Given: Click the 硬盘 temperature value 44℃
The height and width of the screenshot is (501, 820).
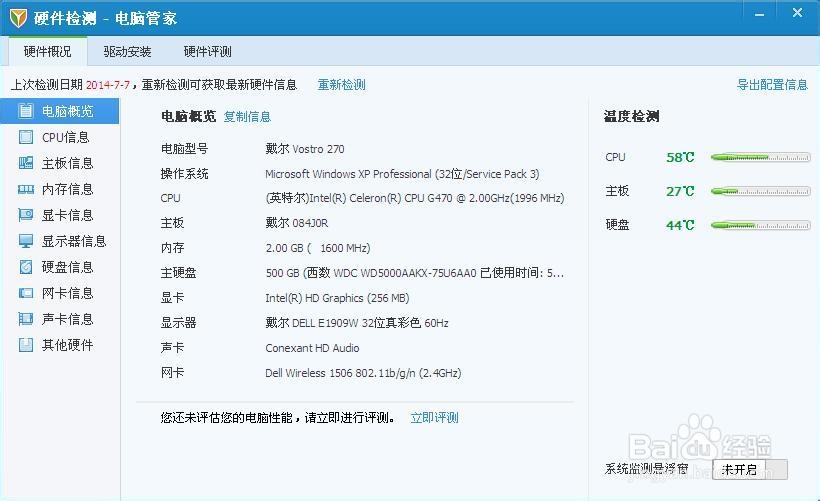Looking at the screenshot, I should point(680,225).
